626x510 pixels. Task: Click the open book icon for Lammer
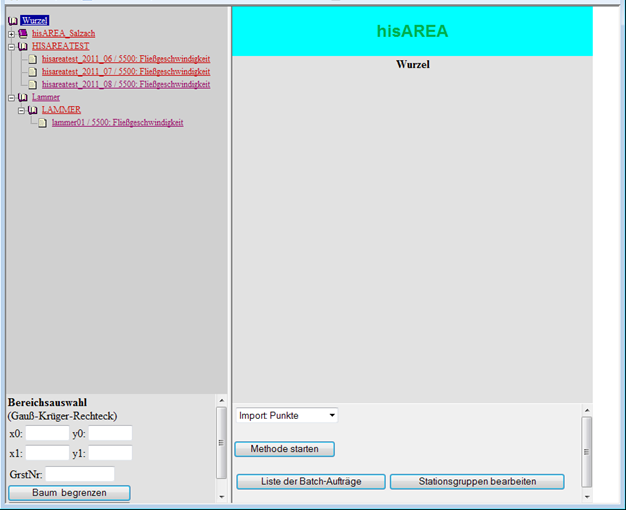[x=23, y=97]
